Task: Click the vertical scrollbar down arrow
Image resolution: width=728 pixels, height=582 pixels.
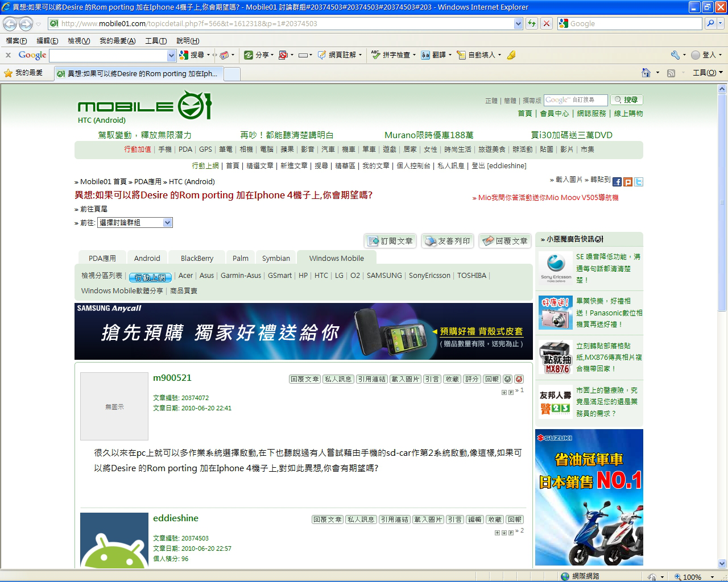Action: click(722, 564)
